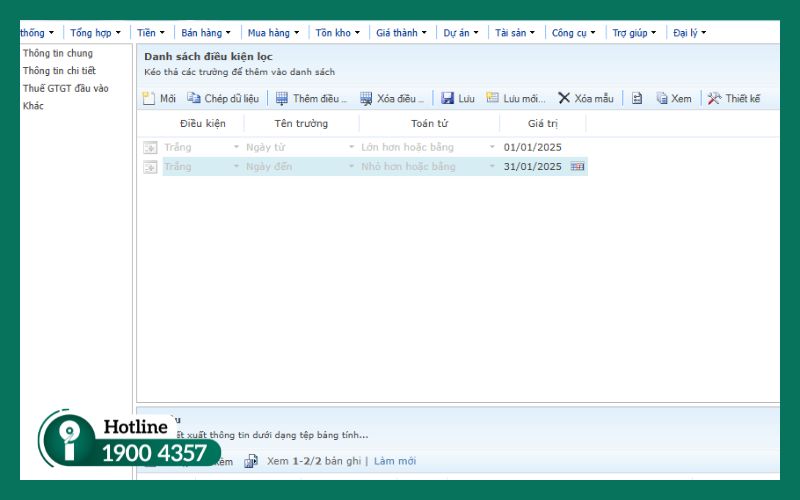Select Khác in the sidebar
The width and height of the screenshot is (800, 500).
click(33, 106)
